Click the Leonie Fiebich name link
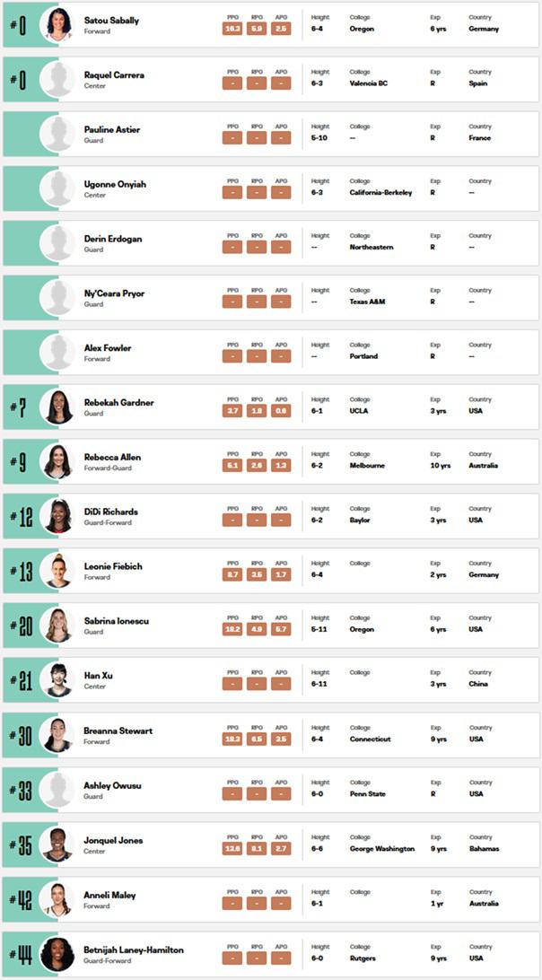Viewport: 542px width, 980px height. [113, 566]
